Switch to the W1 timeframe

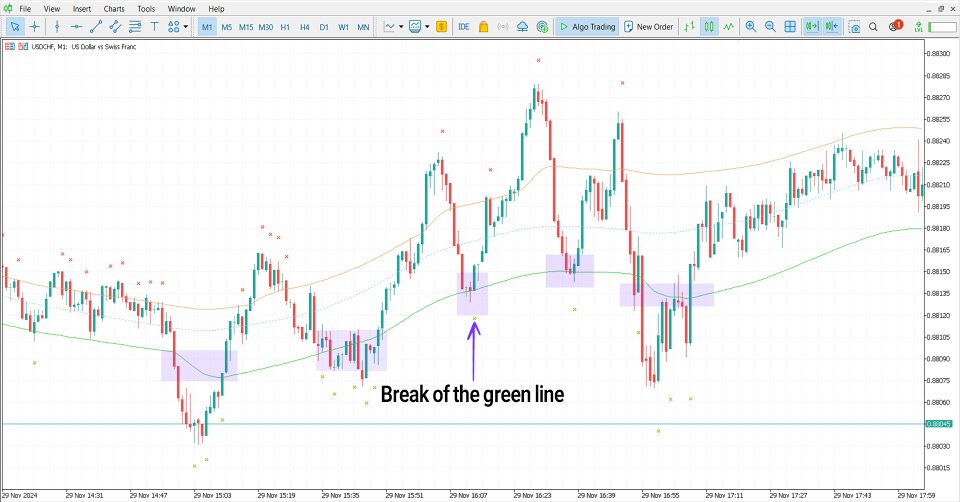343,27
